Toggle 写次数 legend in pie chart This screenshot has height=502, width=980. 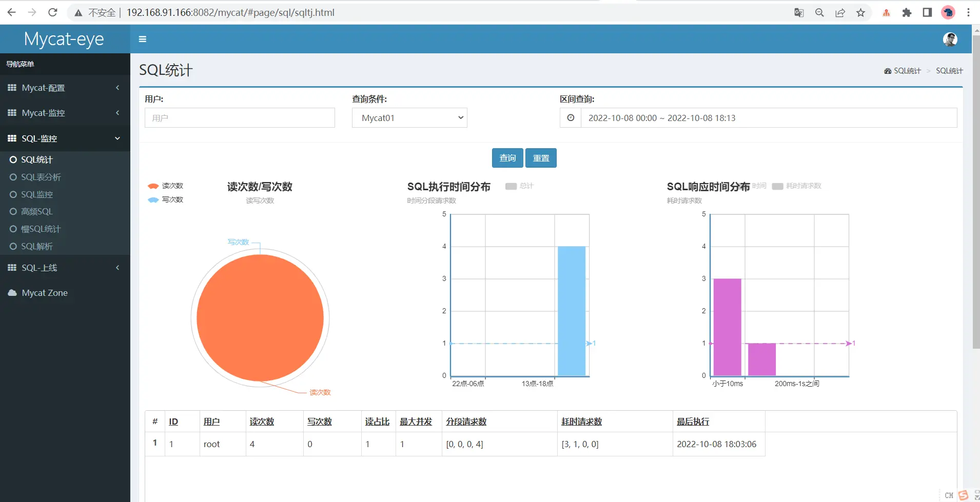click(166, 199)
